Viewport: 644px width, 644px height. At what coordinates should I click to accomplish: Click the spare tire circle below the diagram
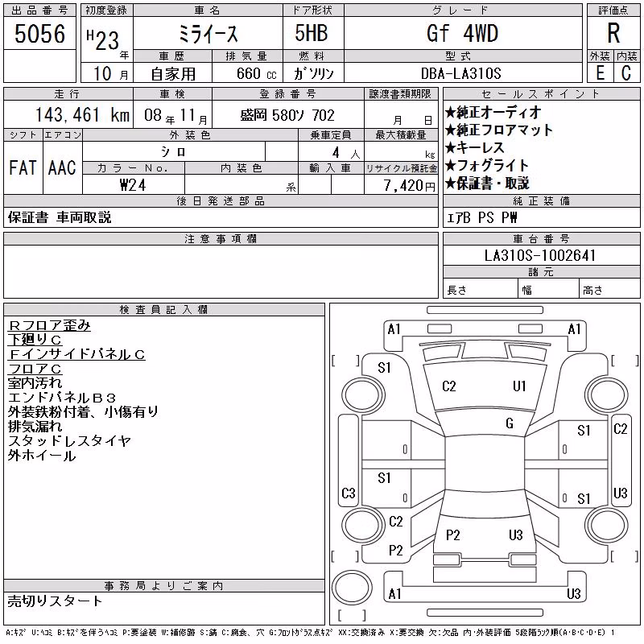click(352, 587)
